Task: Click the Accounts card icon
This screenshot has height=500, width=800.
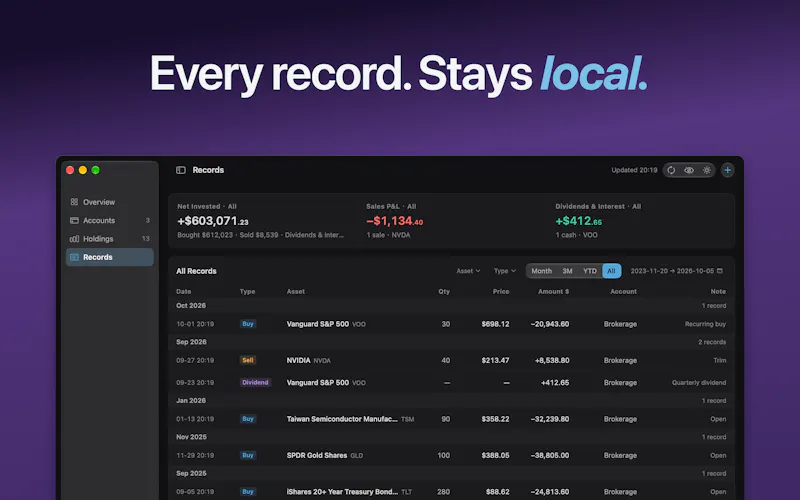Action: [74, 220]
